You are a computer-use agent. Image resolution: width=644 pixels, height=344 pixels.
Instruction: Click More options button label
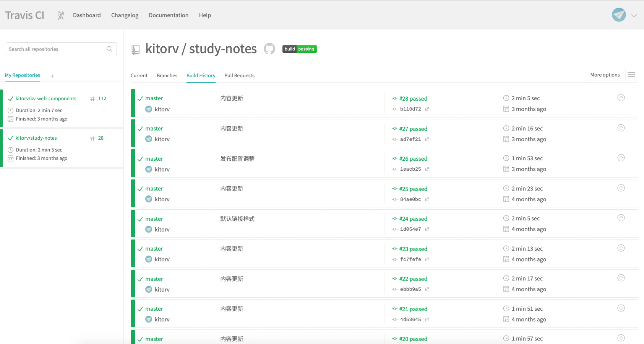point(605,75)
